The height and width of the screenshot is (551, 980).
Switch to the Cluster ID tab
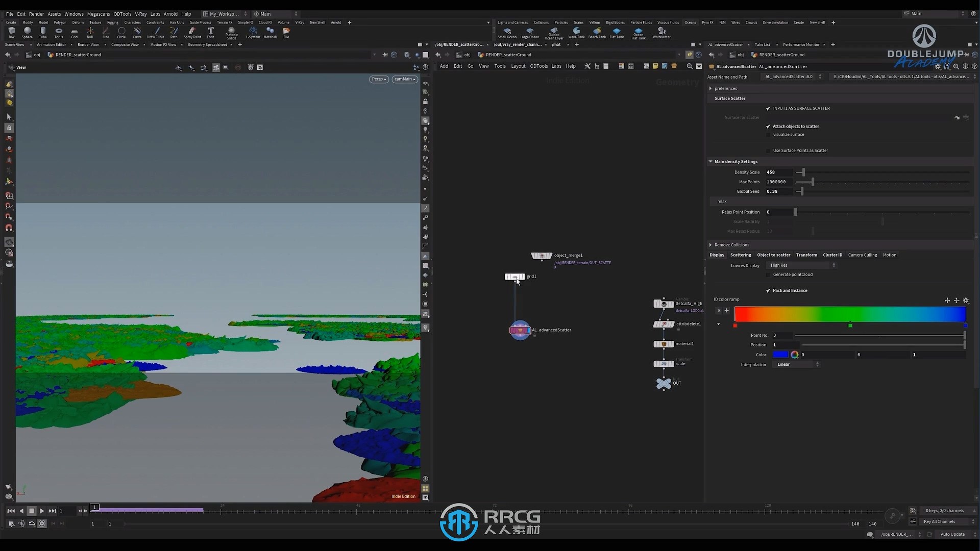tap(832, 255)
